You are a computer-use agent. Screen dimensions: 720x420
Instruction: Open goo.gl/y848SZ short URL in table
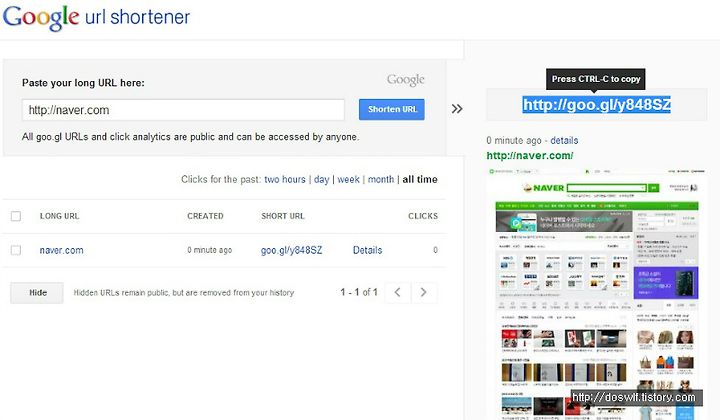[292, 250]
